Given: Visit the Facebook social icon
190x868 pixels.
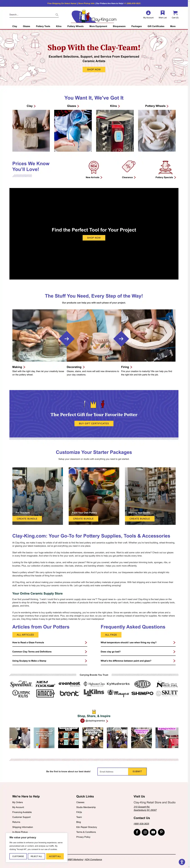Looking at the screenshot, I should point(137,832).
